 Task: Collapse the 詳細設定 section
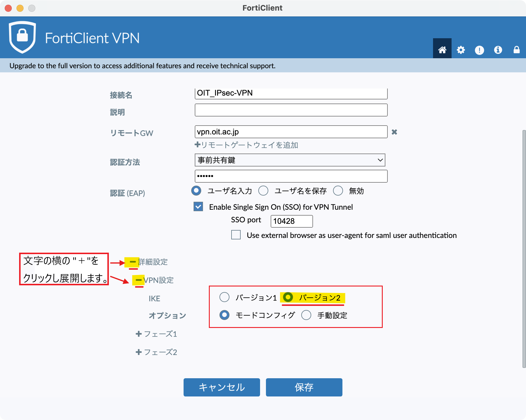click(x=133, y=262)
